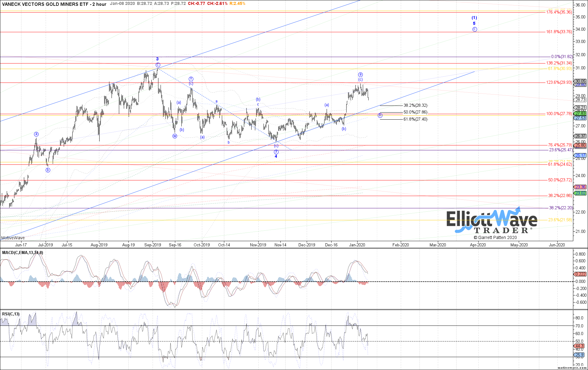The width and height of the screenshot is (588, 370).
Task: Select the '50.0%(27.86)' retracement label
Action: [415, 112]
